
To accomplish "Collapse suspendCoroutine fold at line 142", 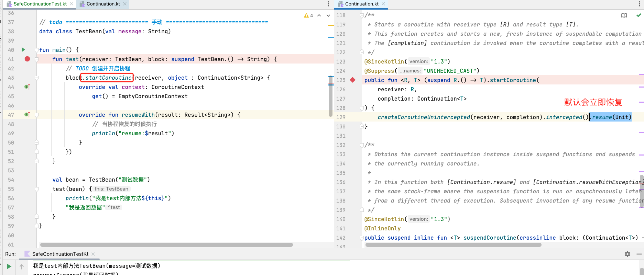I will coord(362,238).
